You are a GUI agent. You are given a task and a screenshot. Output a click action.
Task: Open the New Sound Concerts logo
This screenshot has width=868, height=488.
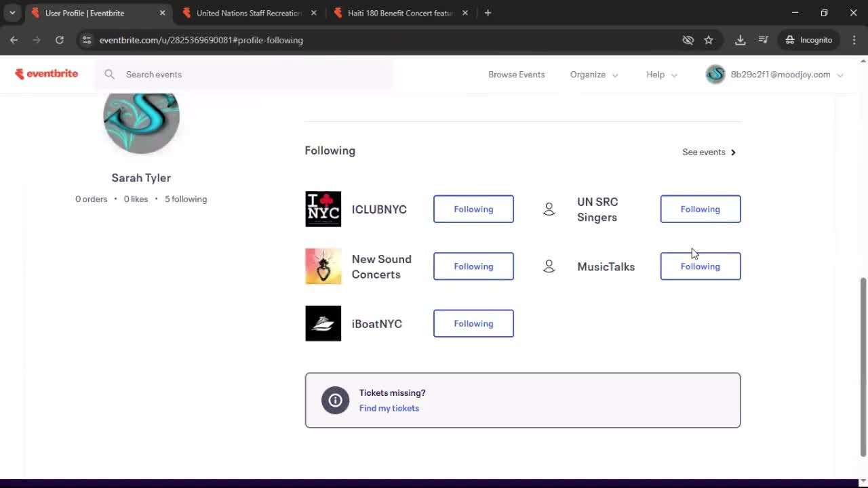coord(323,266)
